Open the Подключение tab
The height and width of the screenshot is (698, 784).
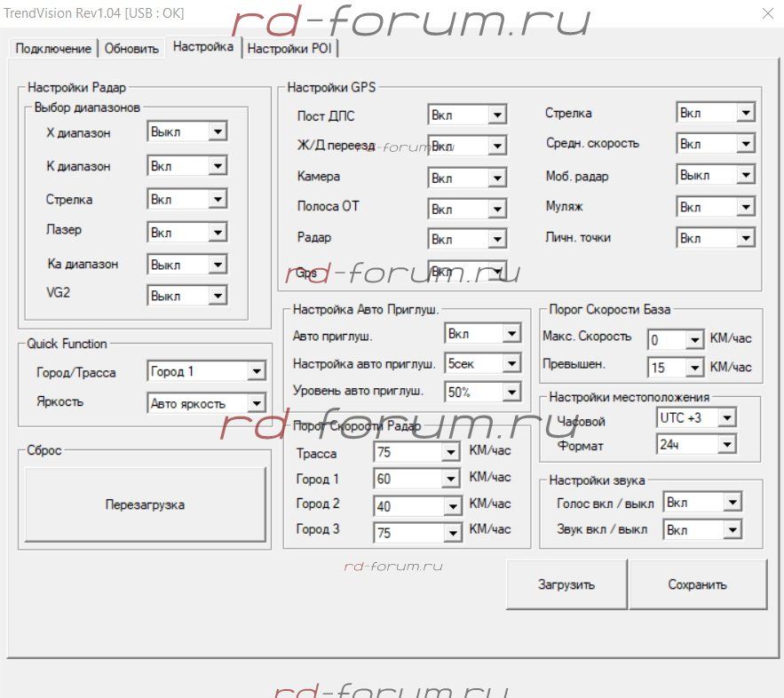click(x=53, y=49)
